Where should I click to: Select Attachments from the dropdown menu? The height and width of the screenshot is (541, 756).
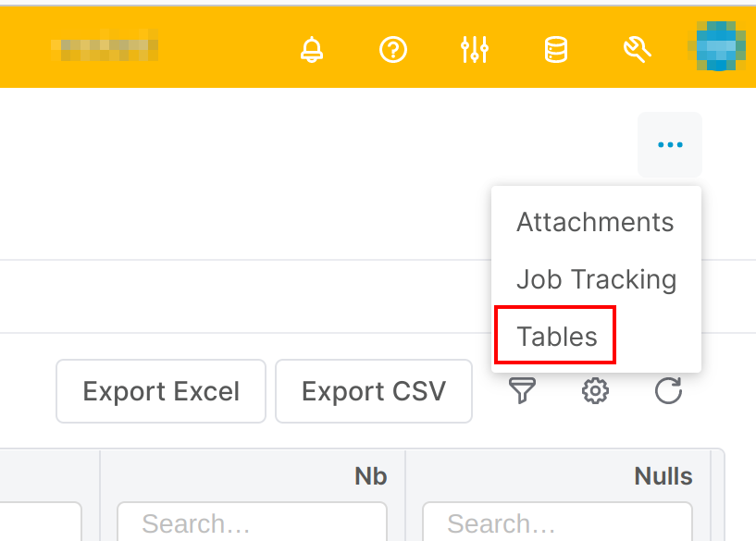[595, 222]
